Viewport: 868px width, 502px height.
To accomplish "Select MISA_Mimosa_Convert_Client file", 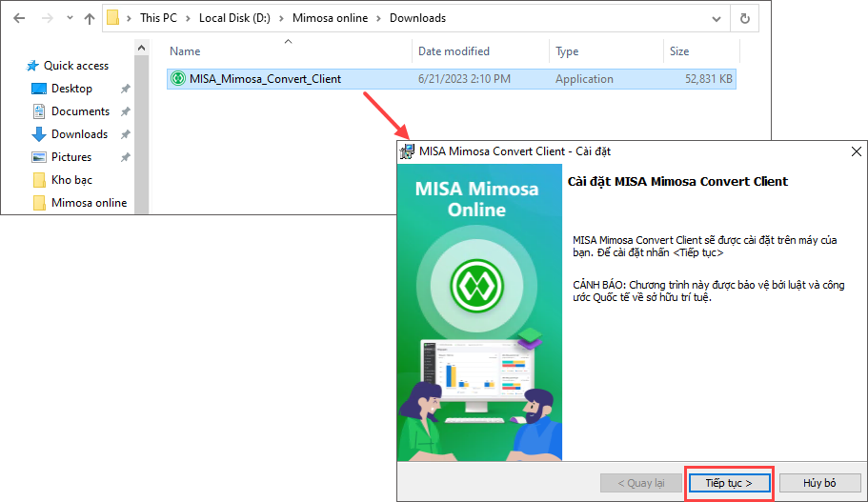I will click(452, 79).
